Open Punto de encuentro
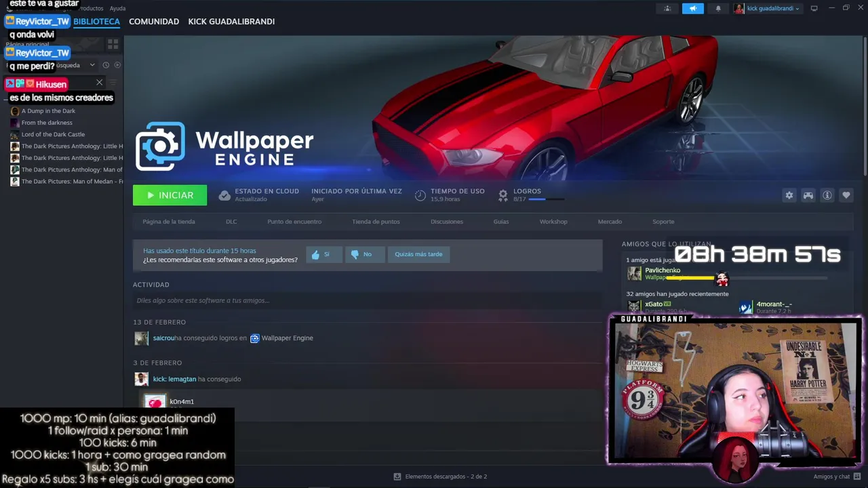Image resolution: width=868 pixels, height=488 pixels. 294,222
